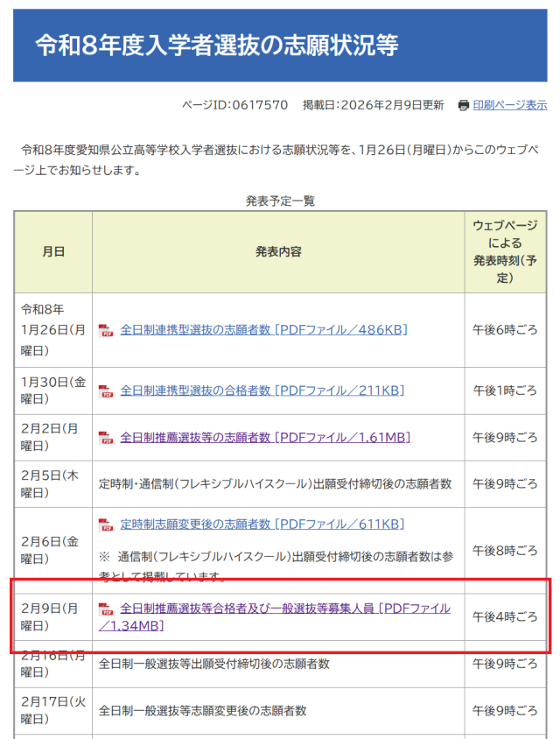Open 定時制志願変更後の志願者数 PDF link (611KB)
The height and width of the screenshot is (739, 560).
point(262,524)
